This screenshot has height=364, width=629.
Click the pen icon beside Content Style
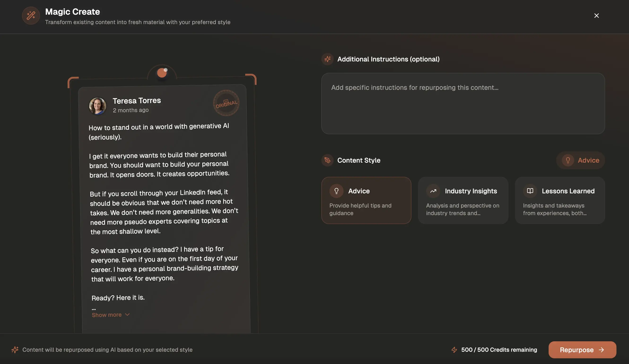point(327,160)
